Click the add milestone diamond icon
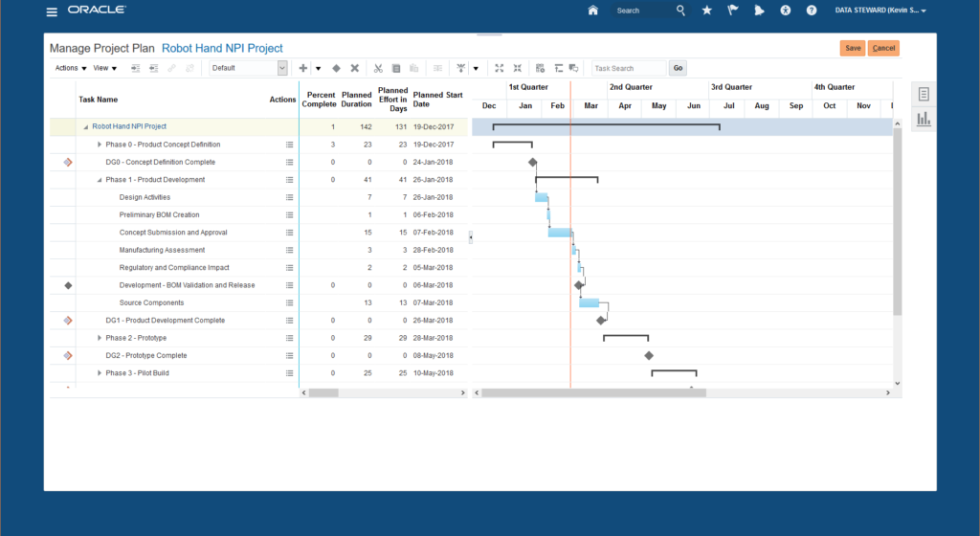This screenshot has height=536, width=980. click(336, 68)
